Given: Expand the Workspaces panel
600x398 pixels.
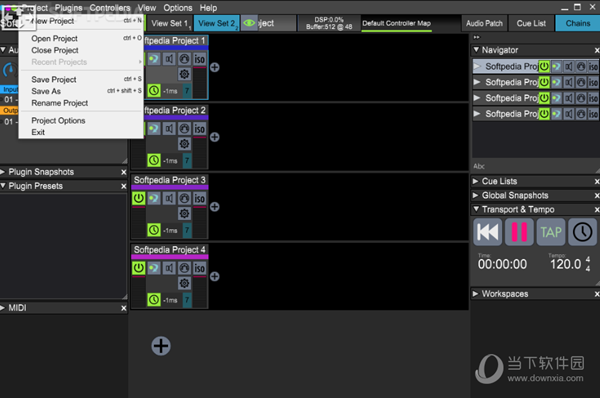Looking at the screenshot, I should click(x=476, y=294).
